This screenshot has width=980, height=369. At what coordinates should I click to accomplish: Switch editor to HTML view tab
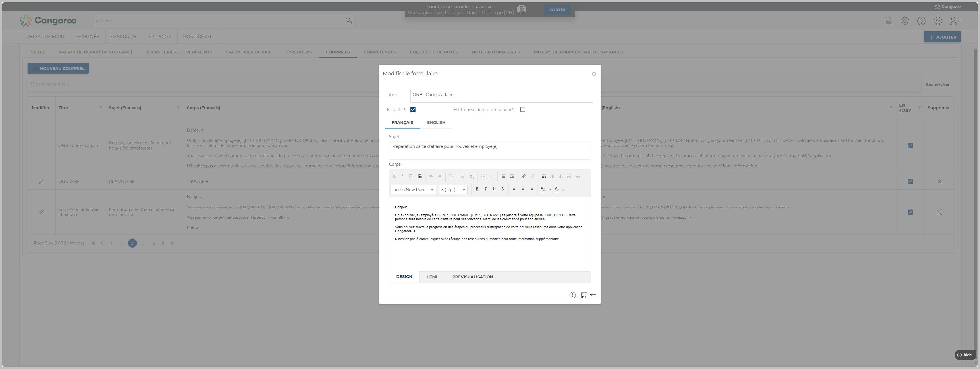(432, 277)
